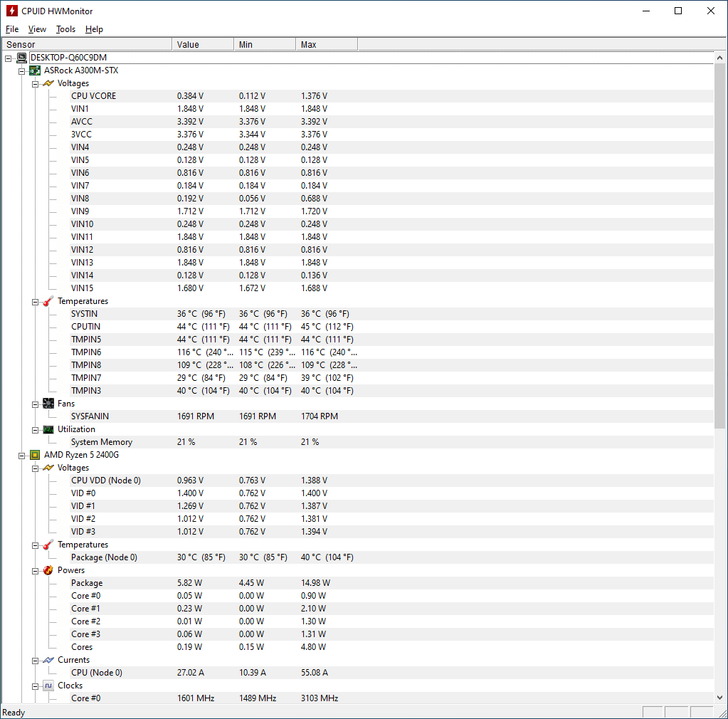728x719 pixels.
Task: Maximize the HWMonitor window
Action: coord(678,11)
